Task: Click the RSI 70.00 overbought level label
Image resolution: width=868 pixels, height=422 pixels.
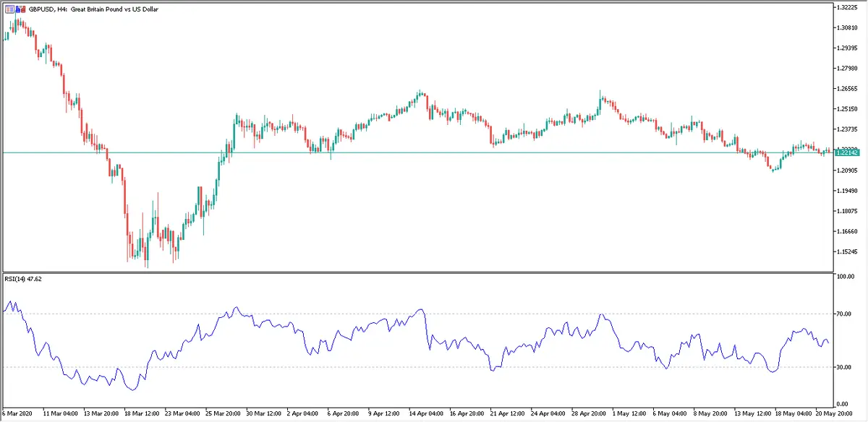Action: (843, 314)
